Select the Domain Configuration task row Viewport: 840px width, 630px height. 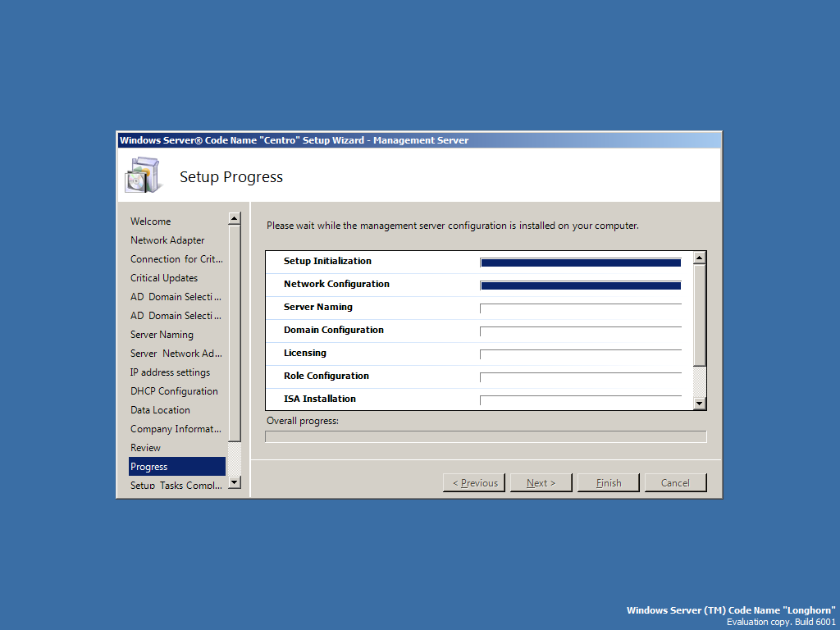pos(479,331)
